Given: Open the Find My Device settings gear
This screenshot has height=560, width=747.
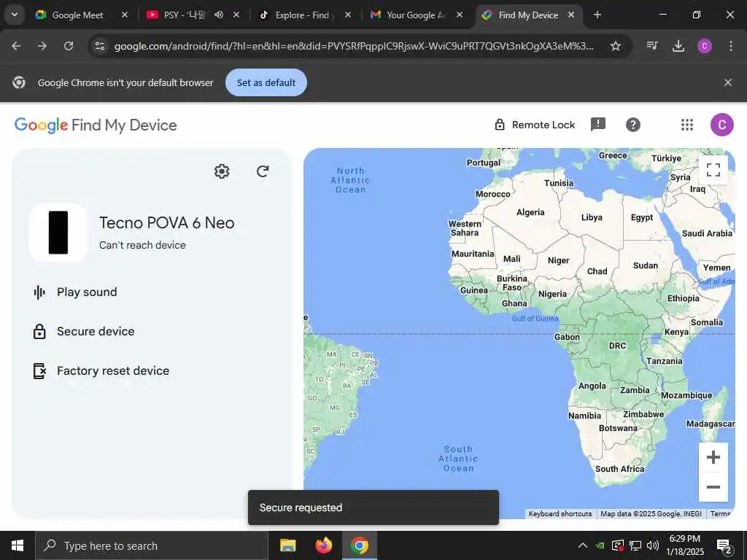Looking at the screenshot, I should [x=222, y=171].
